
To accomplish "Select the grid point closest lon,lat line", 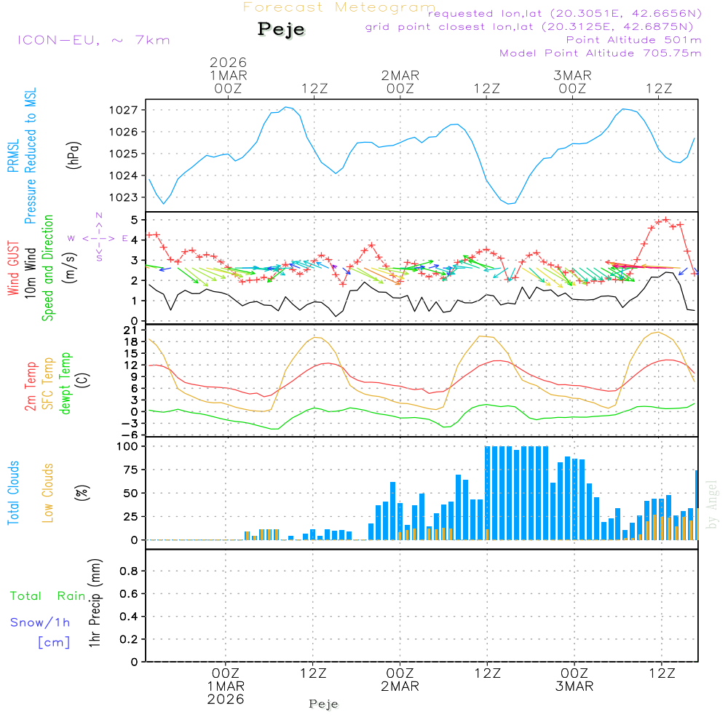I will click(533, 27).
